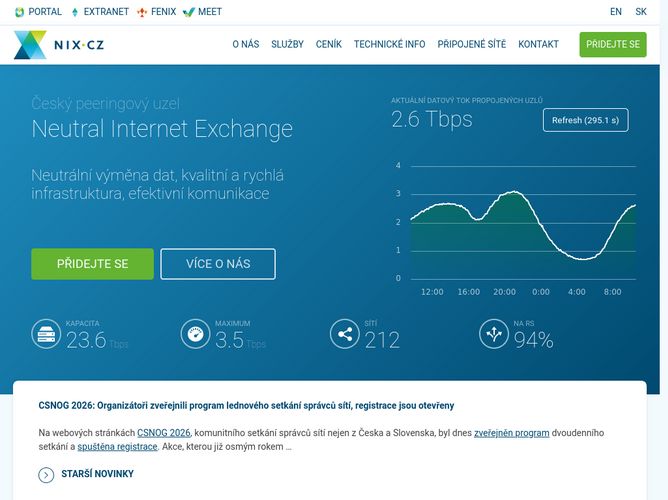Follow the zveřejněn program link
The height and width of the screenshot is (500, 668).
(x=511, y=433)
